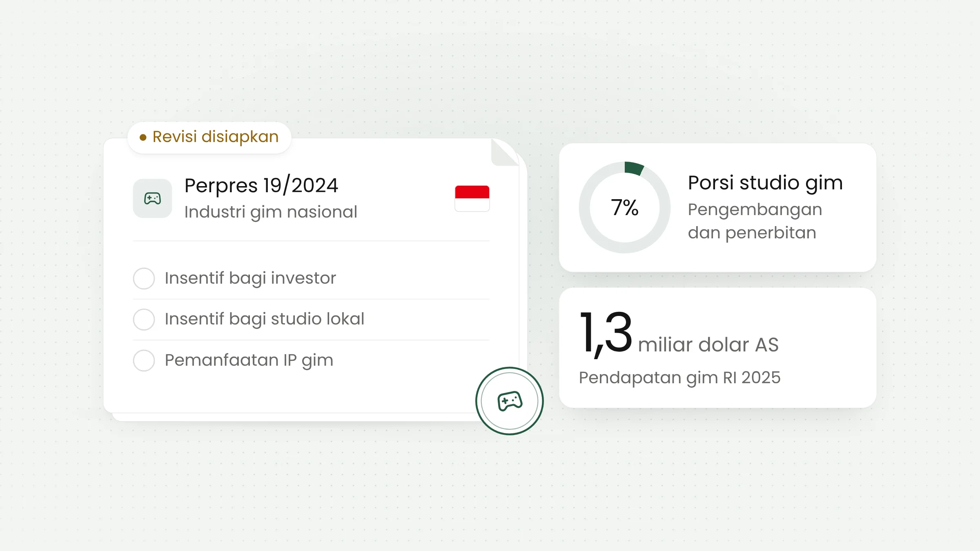
Task: Click the Insentif bagi studio lokal label
Action: point(265,319)
